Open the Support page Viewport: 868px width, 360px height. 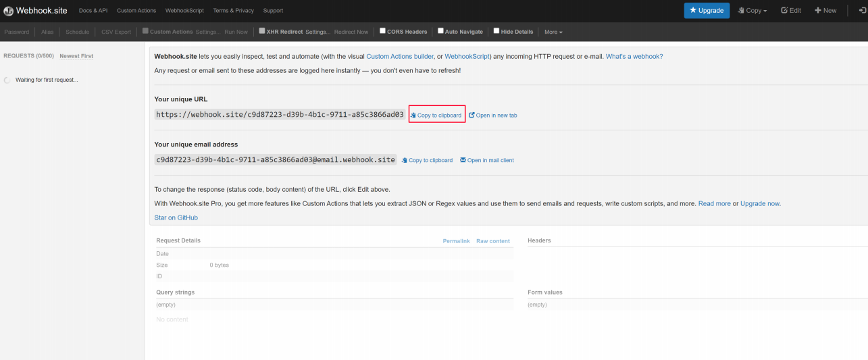(273, 11)
